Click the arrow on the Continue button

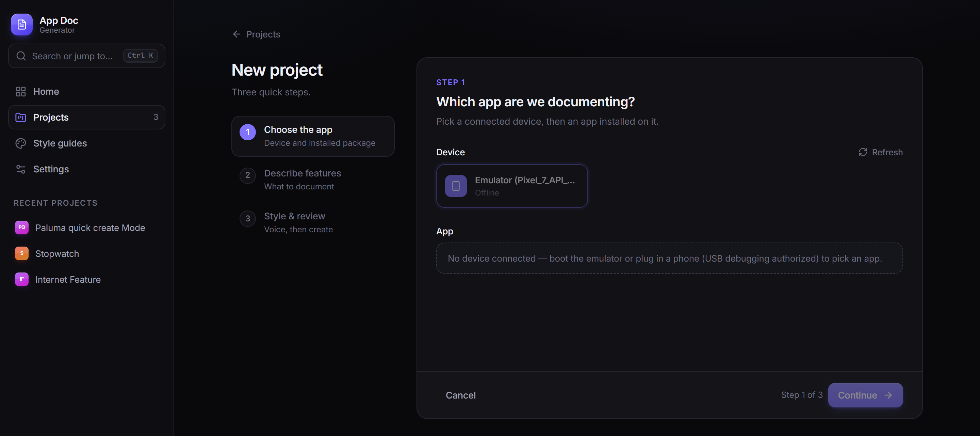888,395
